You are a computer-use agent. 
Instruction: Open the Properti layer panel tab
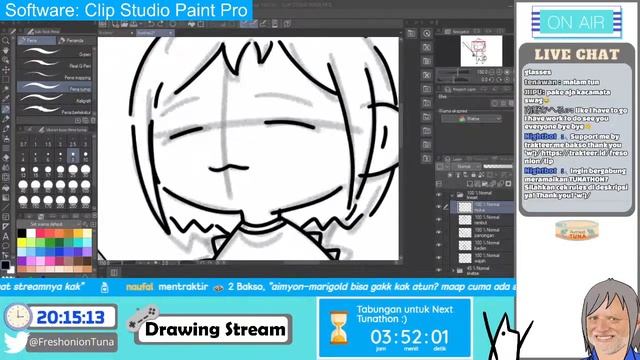461,89
